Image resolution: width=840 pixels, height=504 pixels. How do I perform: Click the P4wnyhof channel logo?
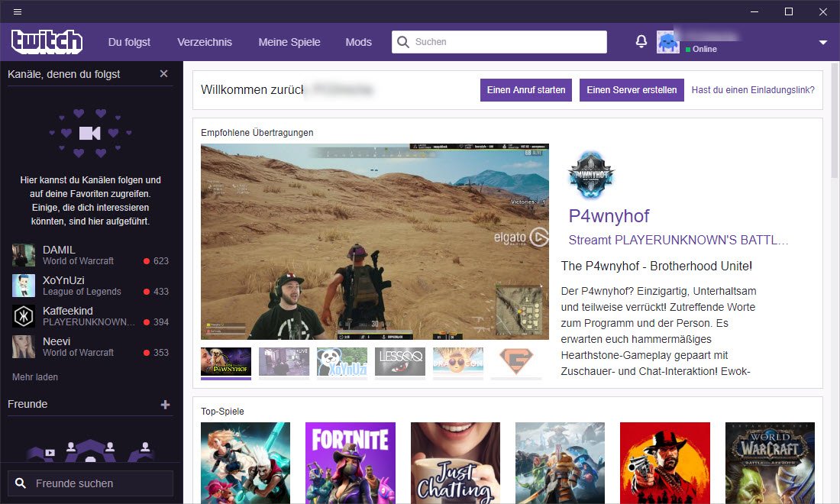point(591,175)
